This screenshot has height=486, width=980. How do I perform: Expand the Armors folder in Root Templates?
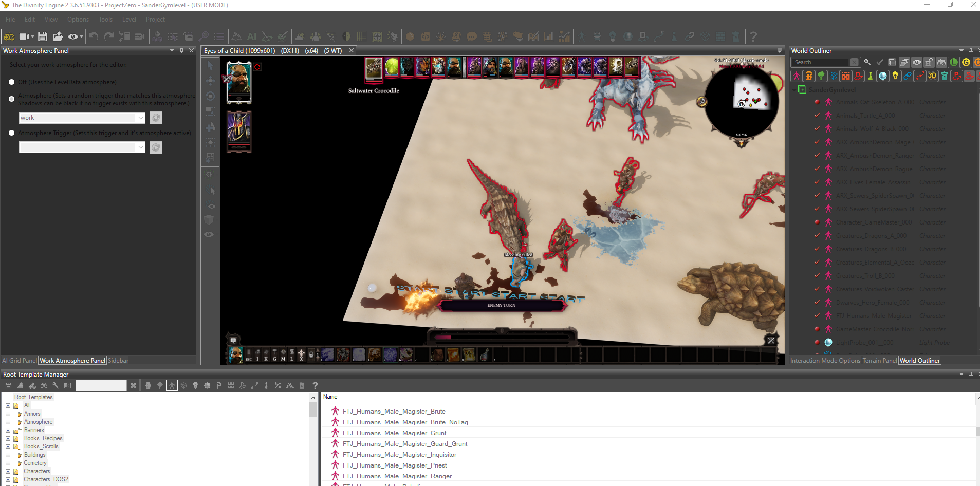coord(8,414)
